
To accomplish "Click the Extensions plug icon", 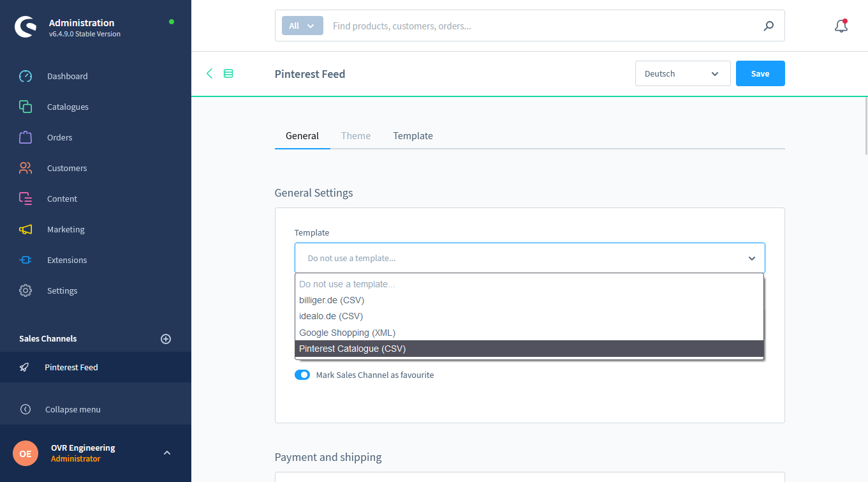I will tap(26, 260).
